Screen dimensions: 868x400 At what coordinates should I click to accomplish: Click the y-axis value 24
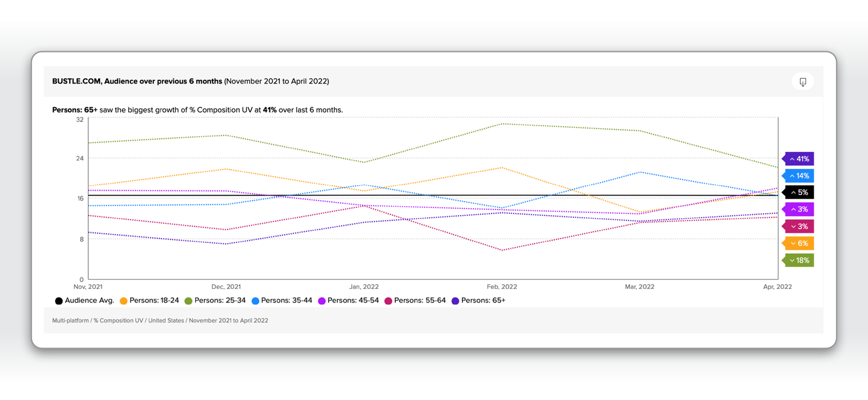[80, 158]
